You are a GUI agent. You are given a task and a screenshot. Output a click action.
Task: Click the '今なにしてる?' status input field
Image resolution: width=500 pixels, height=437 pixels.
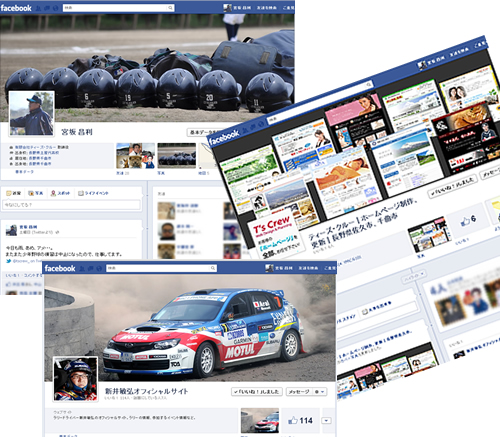[x=71, y=205]
